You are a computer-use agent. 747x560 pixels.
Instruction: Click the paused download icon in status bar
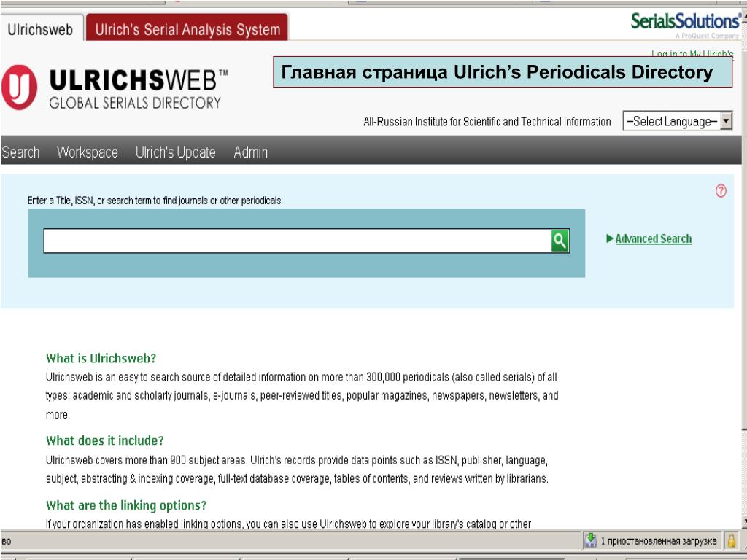590,540
